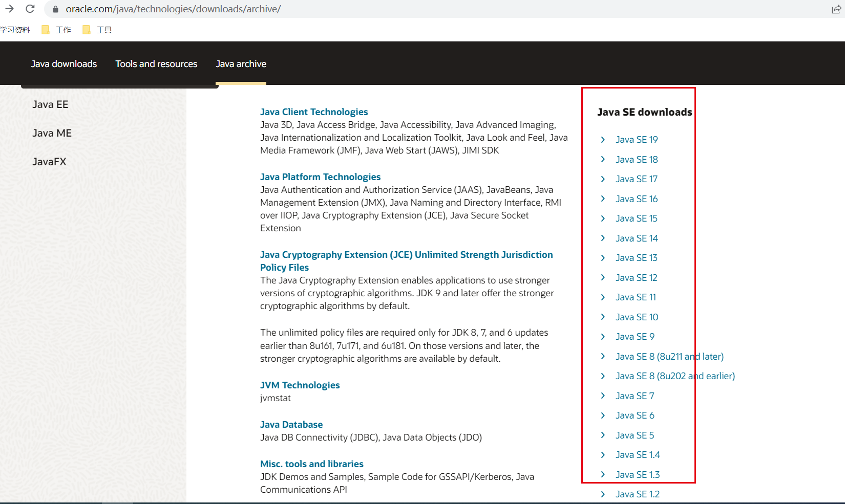845x504 pixels.
Task: Click chevron beside Java SE 12
Action: [603, 278]
